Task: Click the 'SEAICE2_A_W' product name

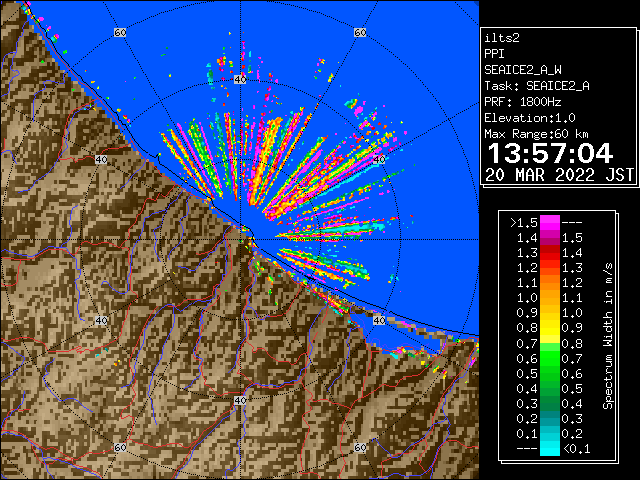Action: pyautogui.click(x=523, y=70)
